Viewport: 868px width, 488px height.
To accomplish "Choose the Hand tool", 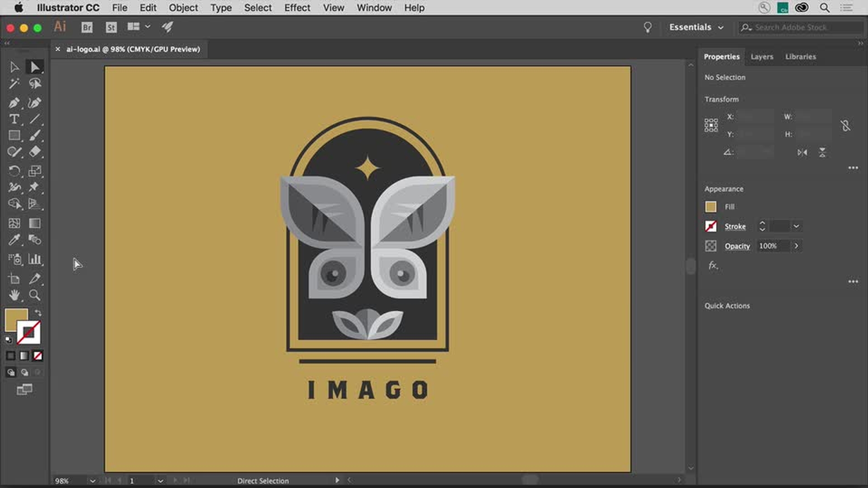I will coord(14,296).
